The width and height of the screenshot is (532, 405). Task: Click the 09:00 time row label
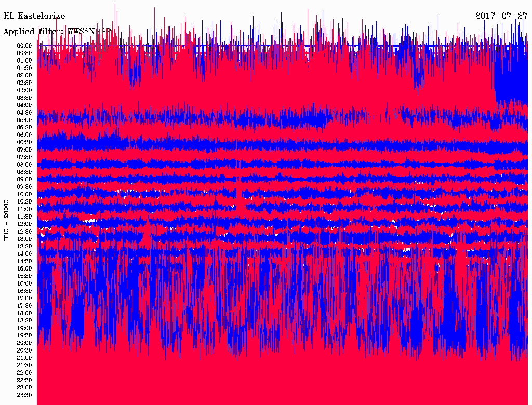pos(24,179)
